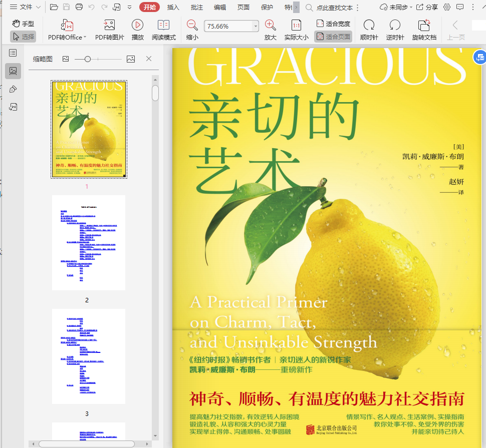Enable 阅读模式 reading mode
Screen dimensions: 486x448
[164, 30]
